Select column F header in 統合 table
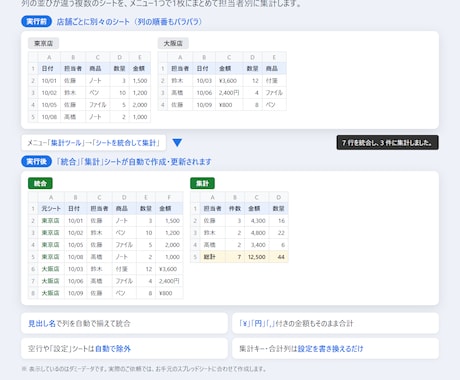 click(x=169, y=197)
